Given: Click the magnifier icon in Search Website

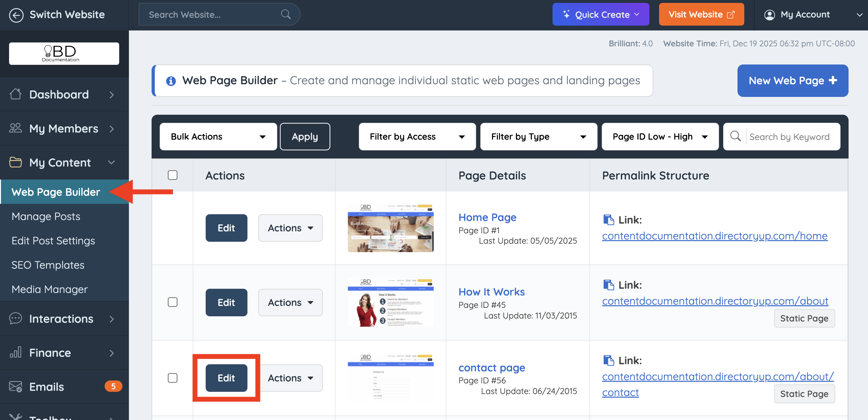Looking at the screenshot, I should pos(285,15).
